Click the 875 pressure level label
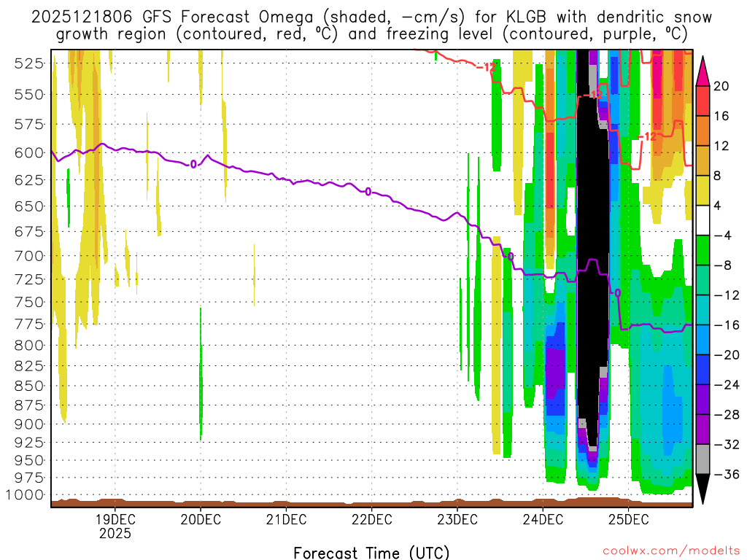The height and width of the screenshot is (560, 747). (x=29, y=405)
